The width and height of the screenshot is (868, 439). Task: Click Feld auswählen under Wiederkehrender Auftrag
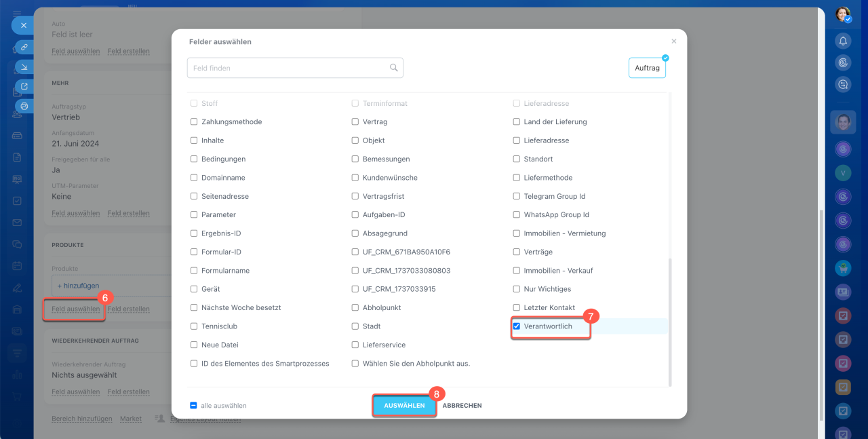click(x=75, y=392)
